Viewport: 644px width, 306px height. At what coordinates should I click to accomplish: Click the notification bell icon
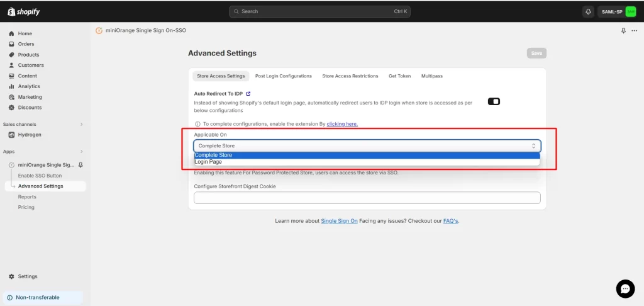click(x=588, y=11)
